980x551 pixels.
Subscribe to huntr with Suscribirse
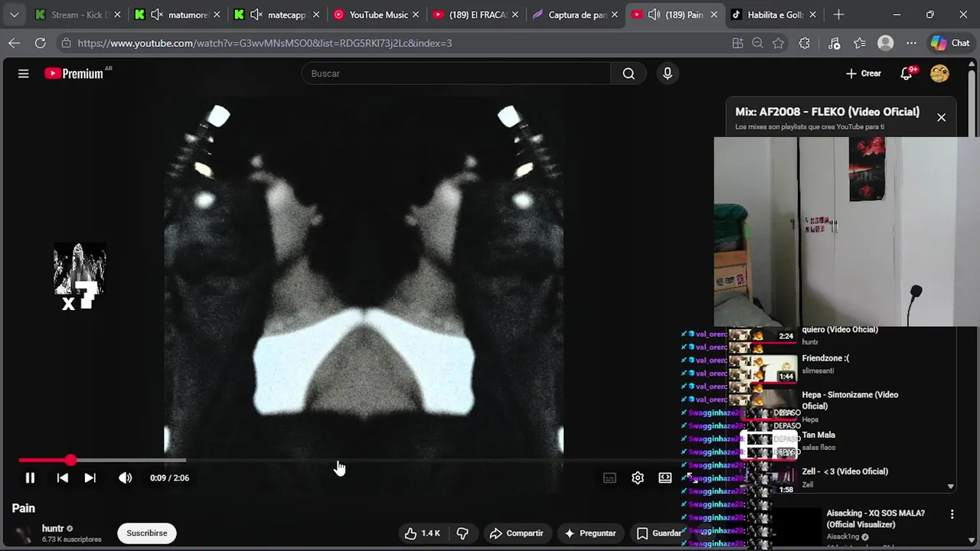[x=147, y=533]
